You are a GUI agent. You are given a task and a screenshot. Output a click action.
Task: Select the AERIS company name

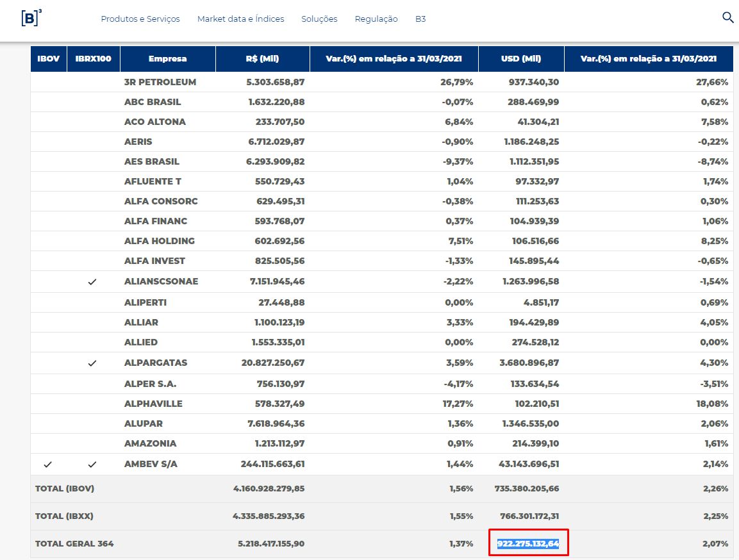[138, 142]
